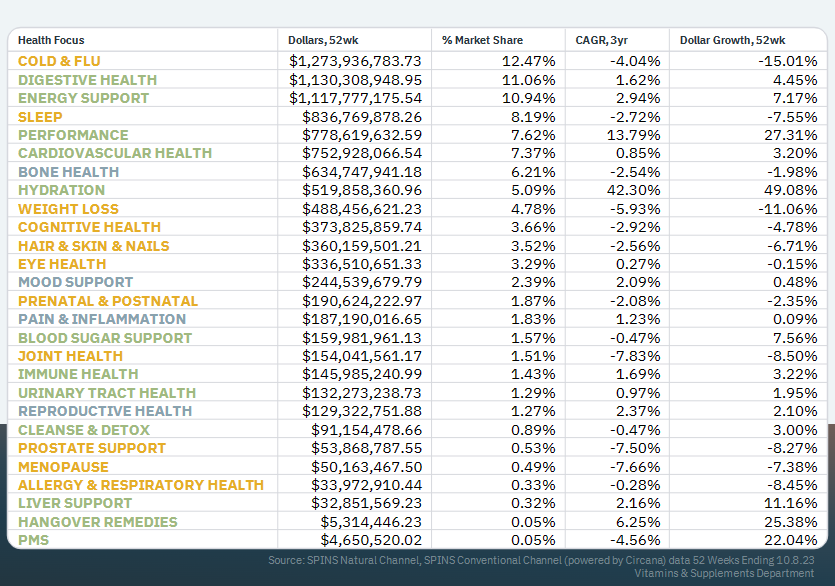Click the Vitamins & Supplements Department text
835x586 pixels.
coord(724,574)
